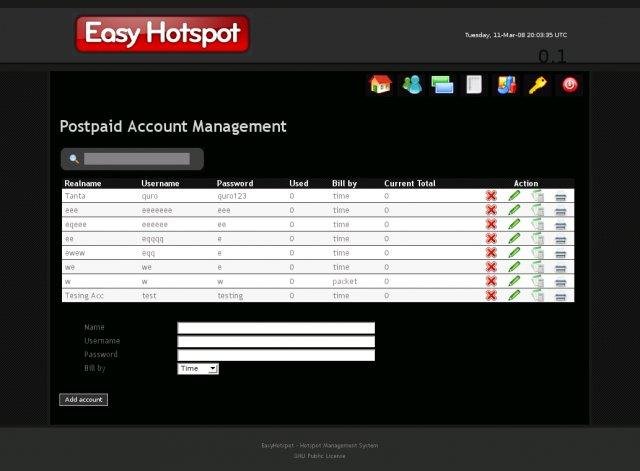640x471 pixels.
Task: Delete the packet-billed 'w' account
Action: 491,281
